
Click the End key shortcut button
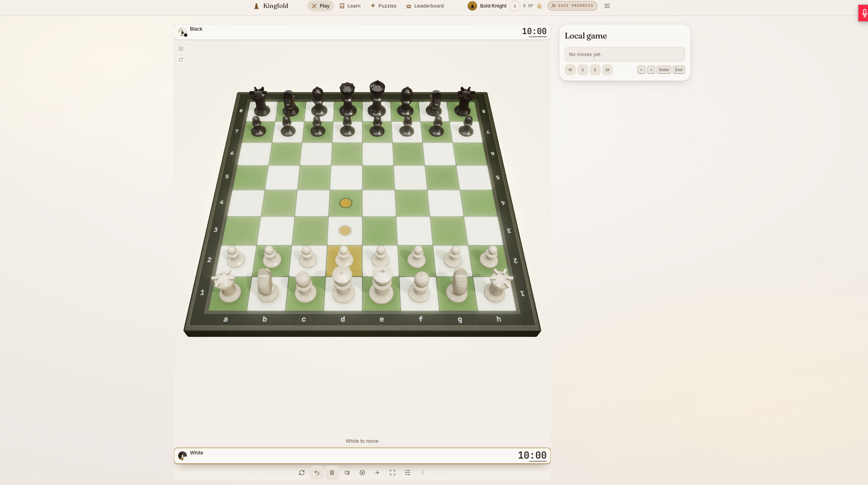tap(679, 70)
